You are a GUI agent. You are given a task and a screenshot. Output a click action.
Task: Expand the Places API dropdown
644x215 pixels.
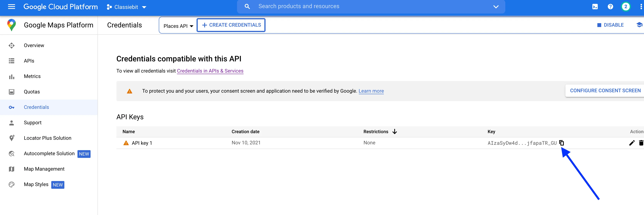pyautogui.click(x=178, y=25)
